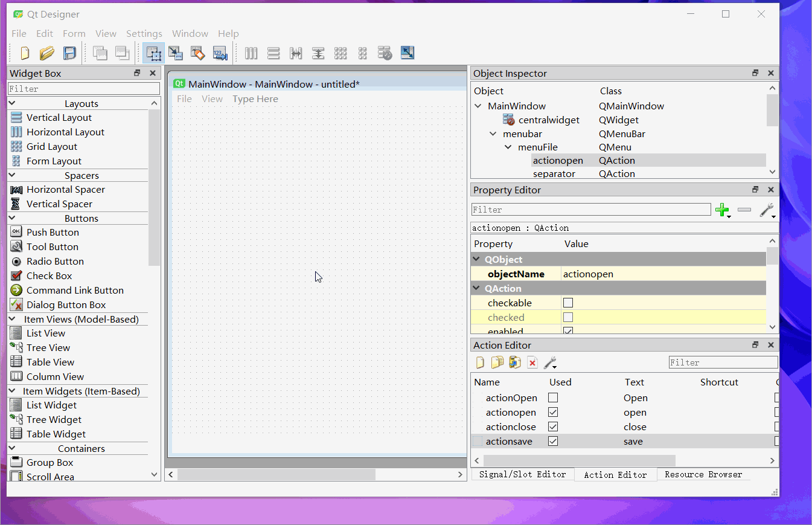Toggle Used checkbox for actionOpen row

pyautogui.click(x=553, y=398)
